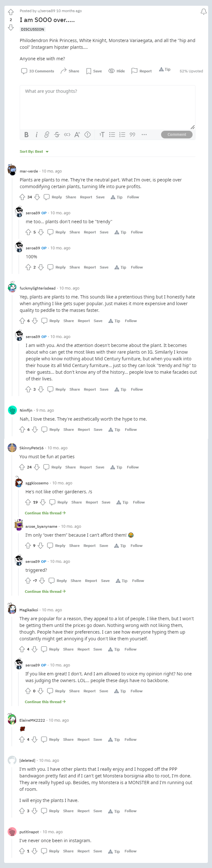
Task: Hide this post with the eye icon
Action: tap(117, 71)
